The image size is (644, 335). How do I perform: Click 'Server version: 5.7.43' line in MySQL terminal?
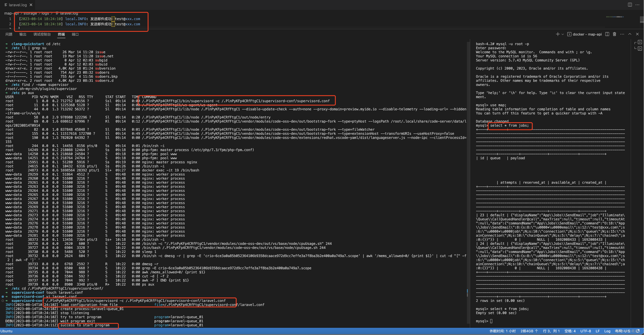click(527, 60)
